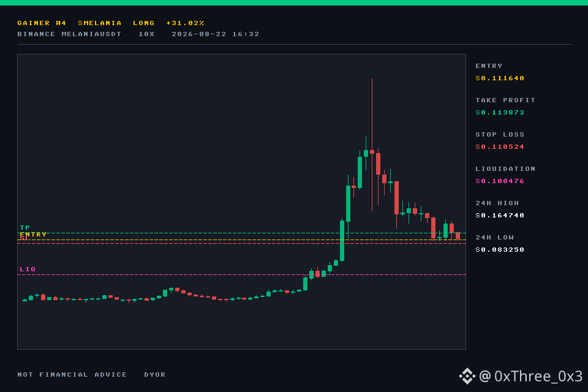Click the '24H LOW' label

click(495, 238)
